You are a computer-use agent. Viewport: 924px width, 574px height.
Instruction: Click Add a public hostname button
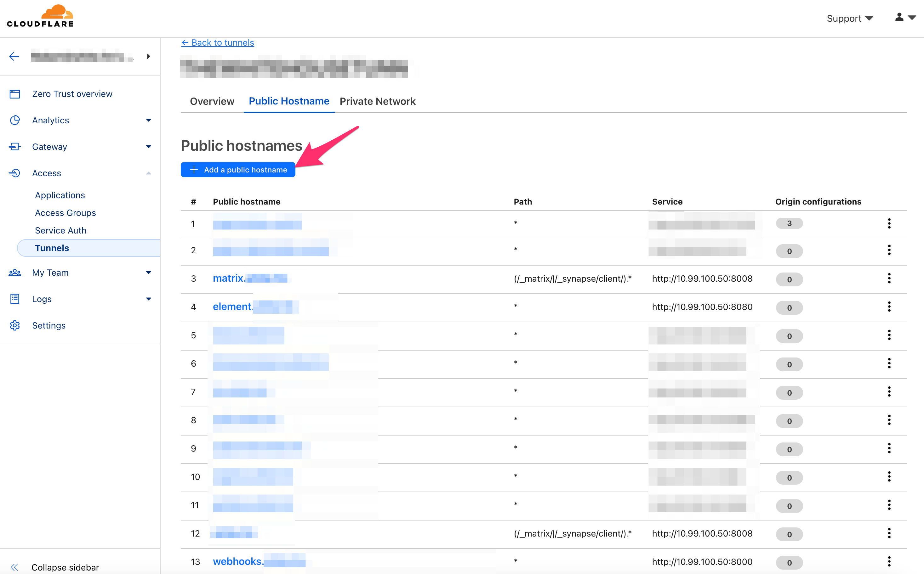pos(238,170)
